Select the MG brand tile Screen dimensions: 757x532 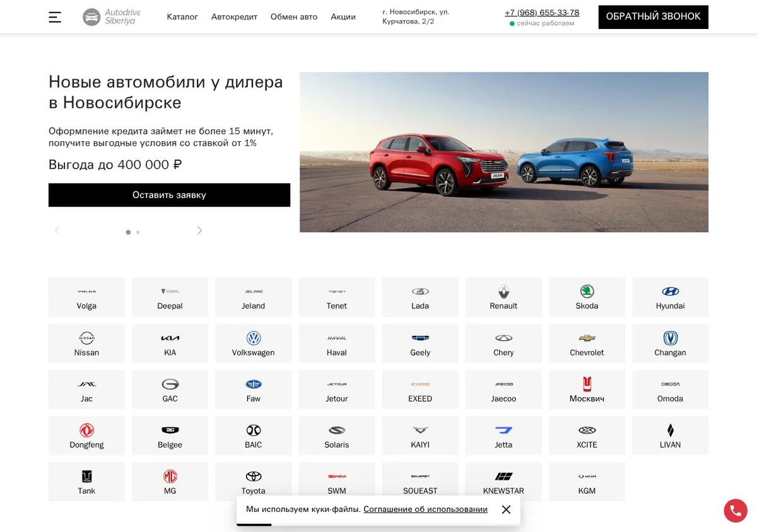[x=170, y=482]
